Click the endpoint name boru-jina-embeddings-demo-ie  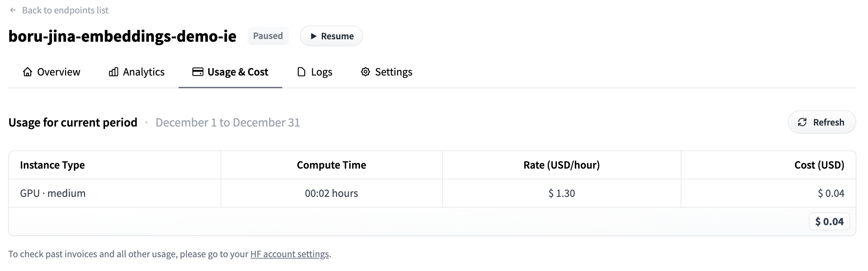(x=122, y=36)
